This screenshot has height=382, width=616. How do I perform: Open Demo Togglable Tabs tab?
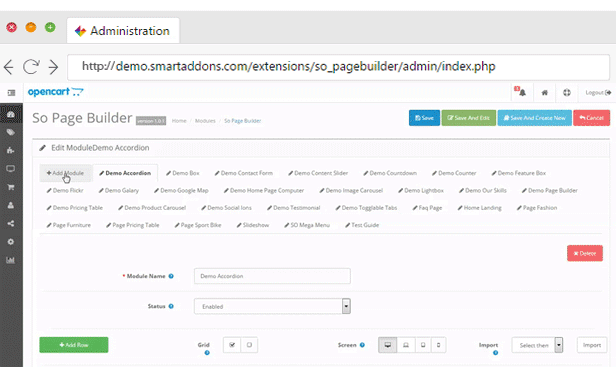[x=367, y=208]
